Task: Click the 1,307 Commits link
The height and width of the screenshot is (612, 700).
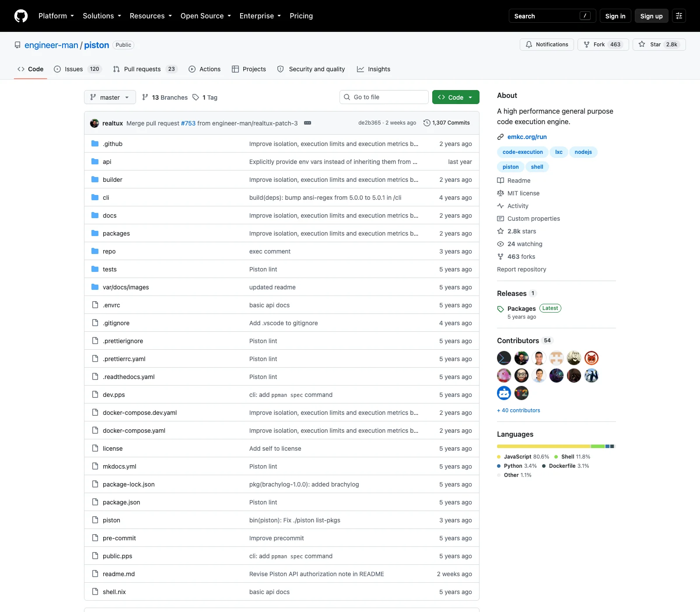Action: 447,123
